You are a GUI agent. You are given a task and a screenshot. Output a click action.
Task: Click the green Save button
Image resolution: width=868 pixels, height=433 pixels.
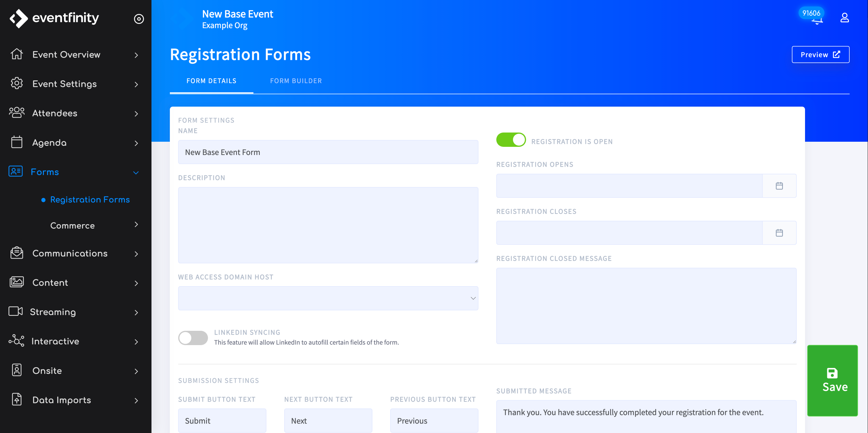click(x=832, y=381)
